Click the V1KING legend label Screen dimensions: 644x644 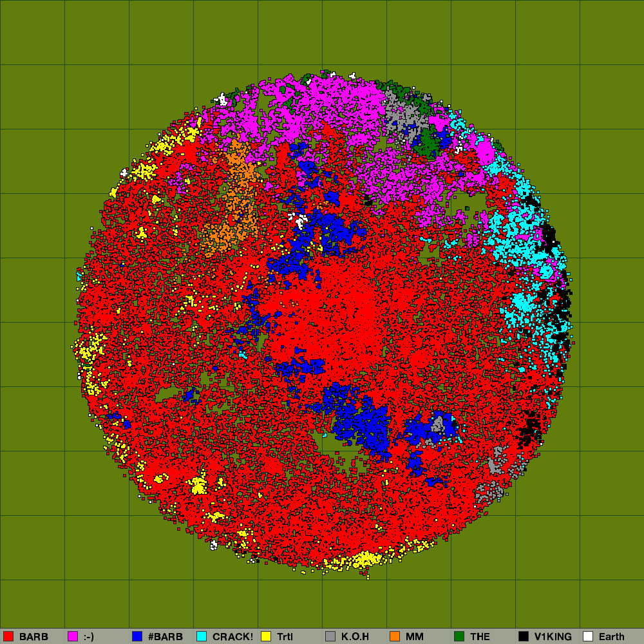point(553,636)
